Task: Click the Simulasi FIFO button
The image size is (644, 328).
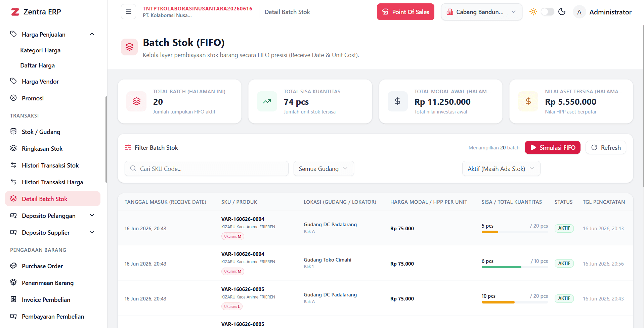Action: point(552,147)
